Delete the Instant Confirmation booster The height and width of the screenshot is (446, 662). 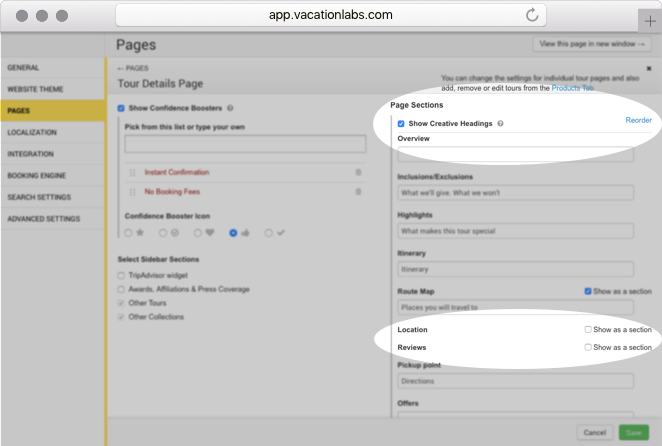[x=358, y=173]
